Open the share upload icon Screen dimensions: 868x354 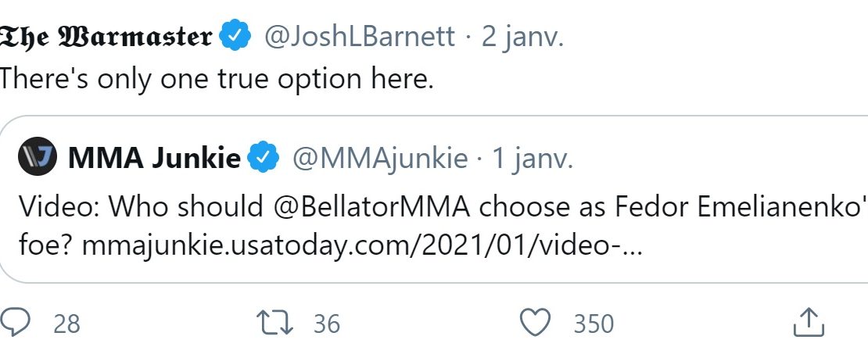click(x=809, y=323)
